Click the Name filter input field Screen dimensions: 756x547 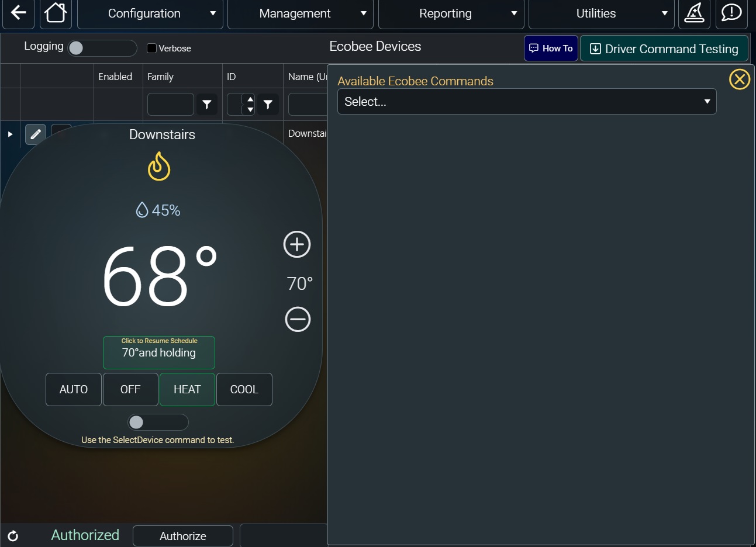tap(308, 105)
